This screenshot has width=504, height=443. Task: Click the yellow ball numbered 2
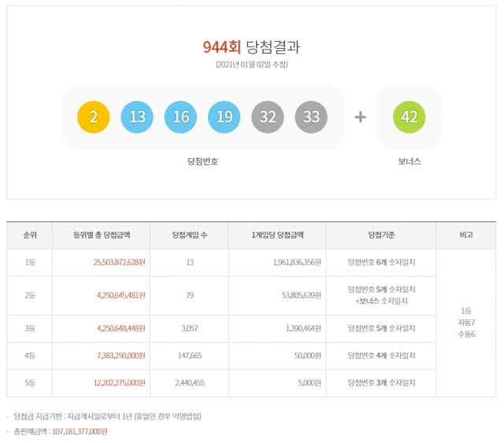click(x=93, y=117)
